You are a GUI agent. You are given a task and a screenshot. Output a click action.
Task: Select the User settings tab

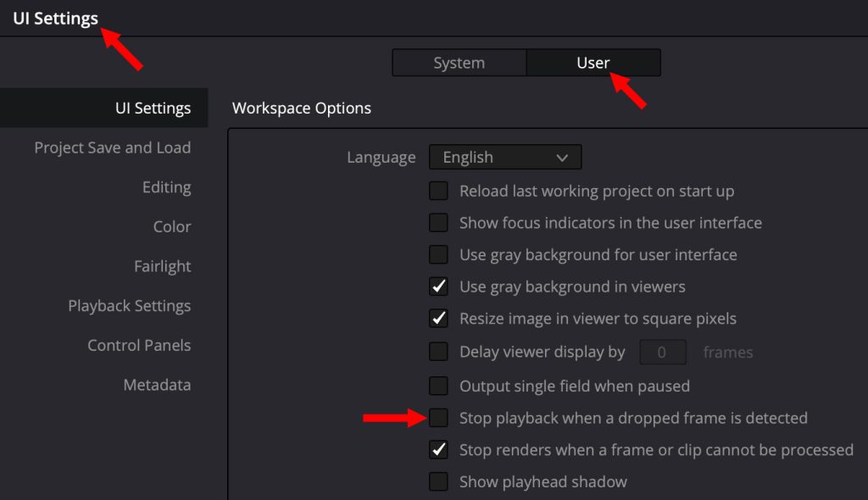click(x=593, y=62)
